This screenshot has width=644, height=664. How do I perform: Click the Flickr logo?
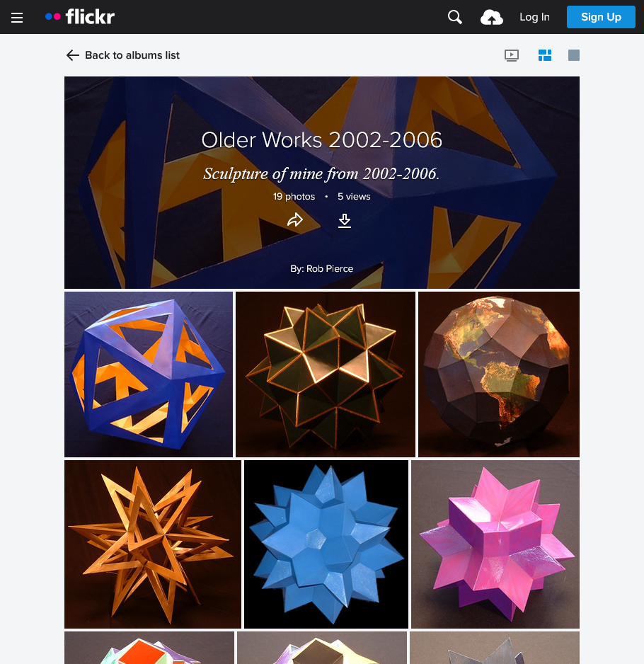tap(80, 17)
